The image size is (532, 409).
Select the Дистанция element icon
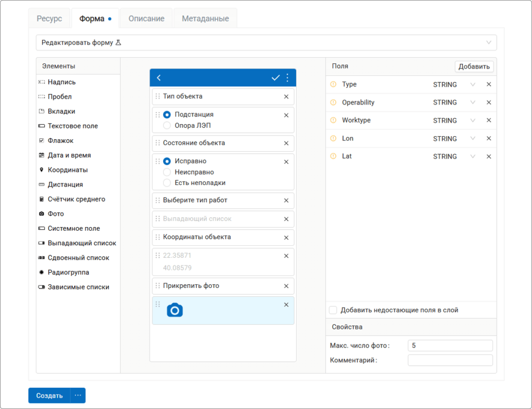(42, 184)
